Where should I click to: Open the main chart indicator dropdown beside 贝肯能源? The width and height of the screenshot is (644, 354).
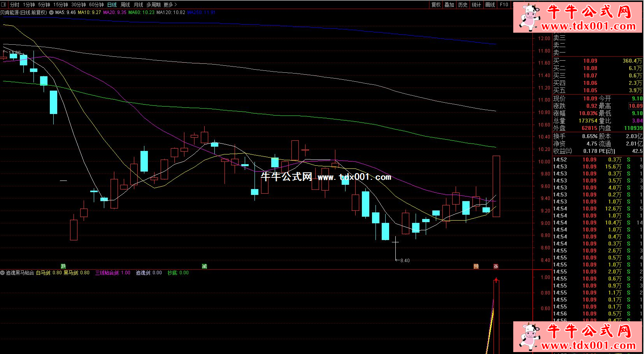[x=51, y=12]
